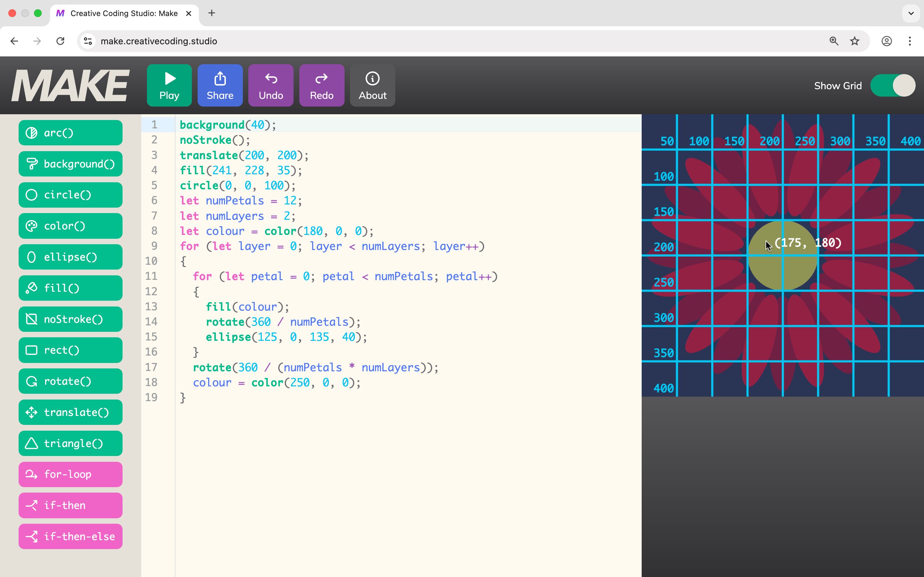
Task: Add an if-then-else code snippet
Action: click(x=70, y=536)
